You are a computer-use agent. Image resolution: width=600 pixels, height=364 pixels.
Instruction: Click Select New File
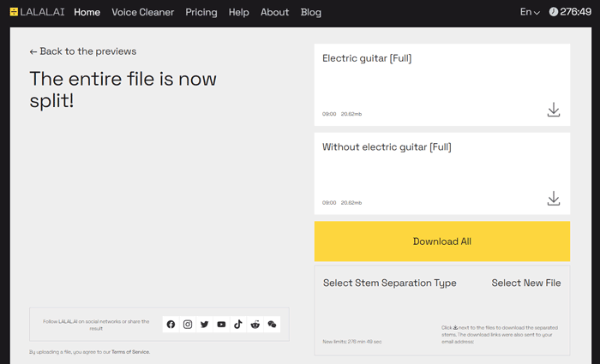pos(526,283)
